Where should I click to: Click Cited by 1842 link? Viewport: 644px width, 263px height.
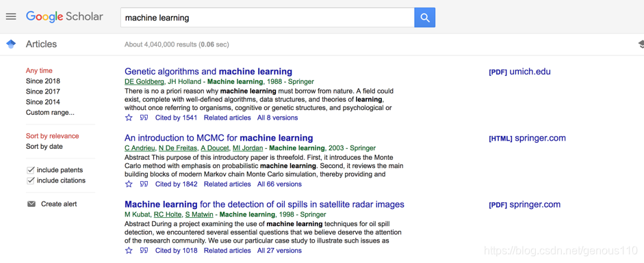[176, 184]
